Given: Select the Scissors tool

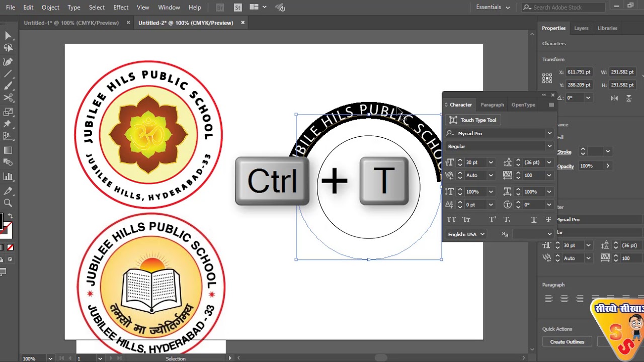Looking at the screenshot, I should [8, 98].
